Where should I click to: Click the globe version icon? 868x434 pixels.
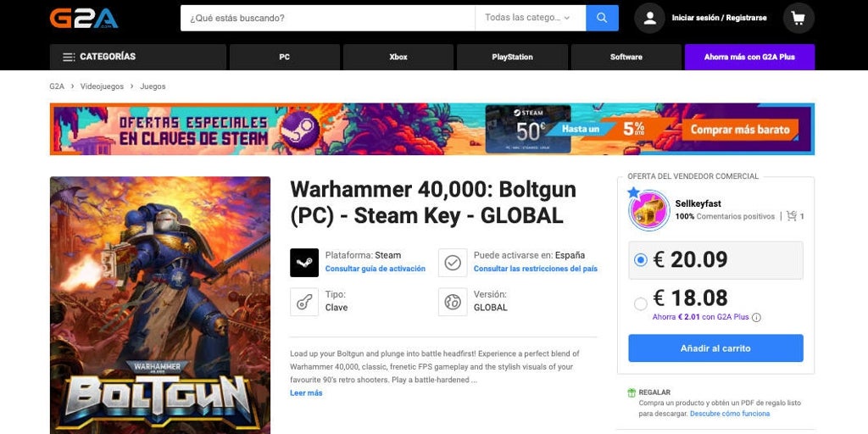tap(453, 302)
